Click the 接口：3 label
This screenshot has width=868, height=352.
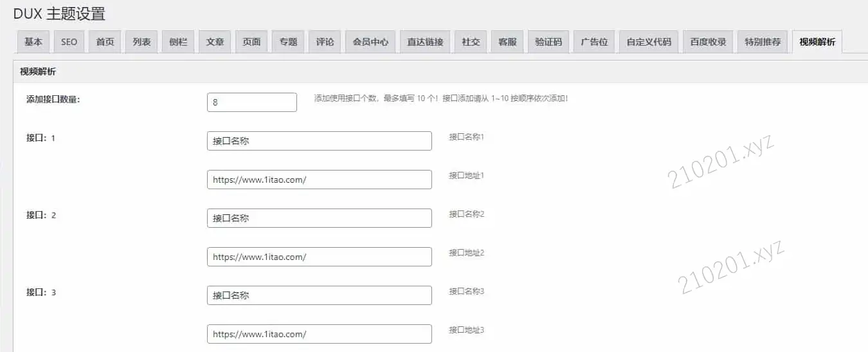[41, 292]
